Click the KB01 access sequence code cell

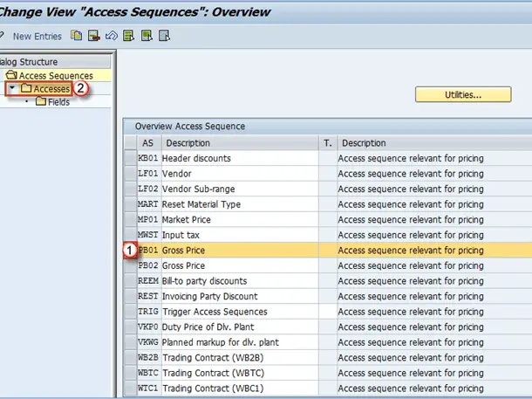coord(148,158)
